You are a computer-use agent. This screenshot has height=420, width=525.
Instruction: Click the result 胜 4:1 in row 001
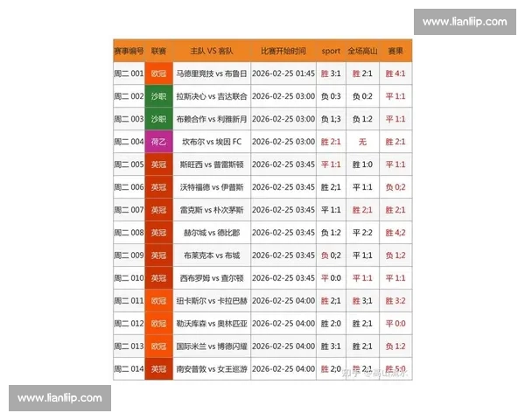(x=395, y=73)
